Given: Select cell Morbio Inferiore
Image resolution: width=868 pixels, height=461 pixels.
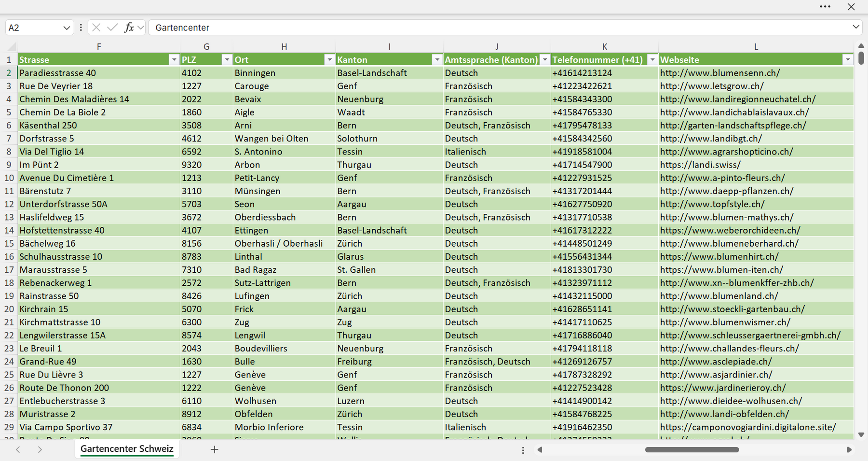Looking at the screenshot, I should (284, 427).
